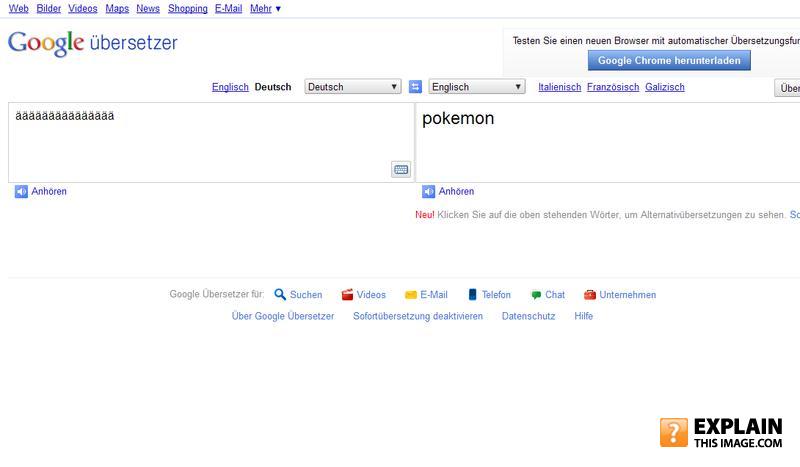Viewport: 800px width, 467px height.
Task: Click Anhören text under source box
Action: 49,191
